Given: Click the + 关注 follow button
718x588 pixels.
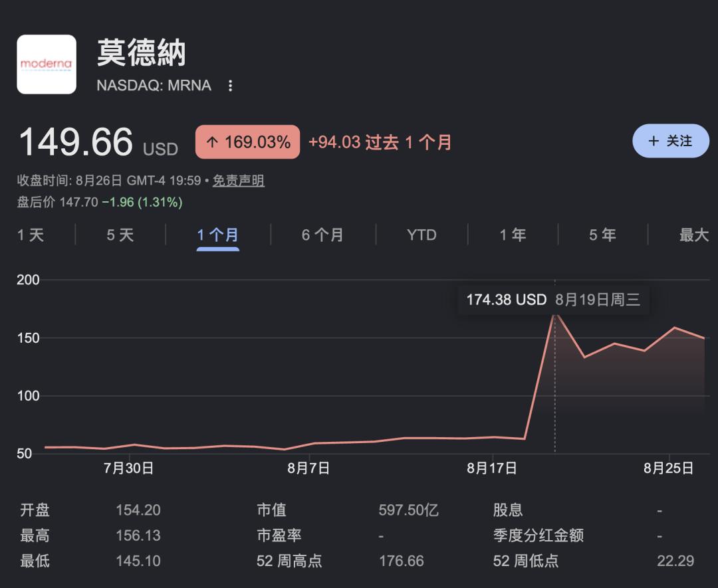Looking at the screenshot, I should tap(670, 141).
